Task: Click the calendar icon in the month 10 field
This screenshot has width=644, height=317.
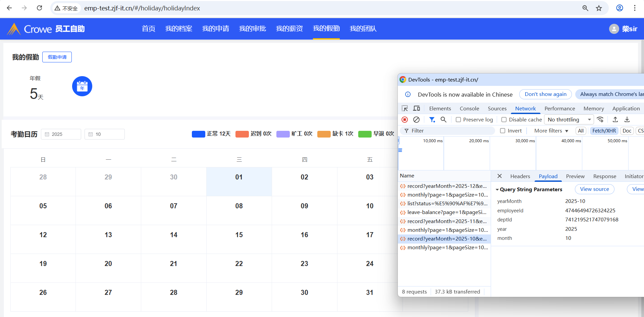Action: point(91,134)
